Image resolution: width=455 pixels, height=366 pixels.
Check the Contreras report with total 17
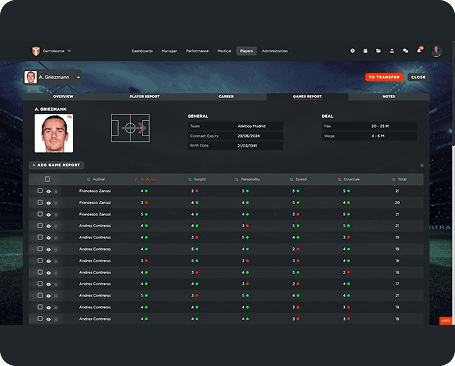pyautogui.click(x=40, y=284)
